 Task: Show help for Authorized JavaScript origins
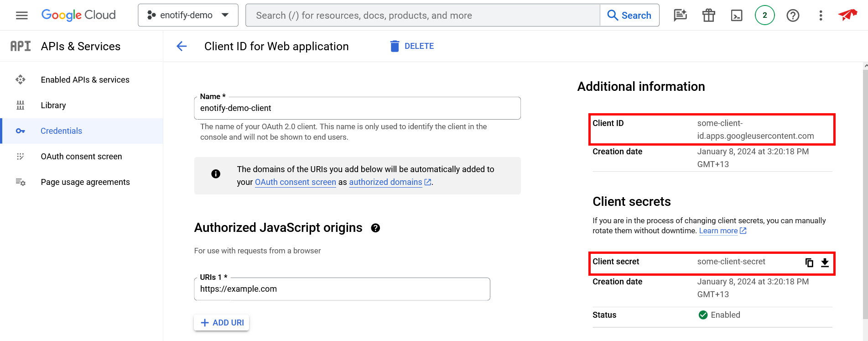[x=375, y=228]
